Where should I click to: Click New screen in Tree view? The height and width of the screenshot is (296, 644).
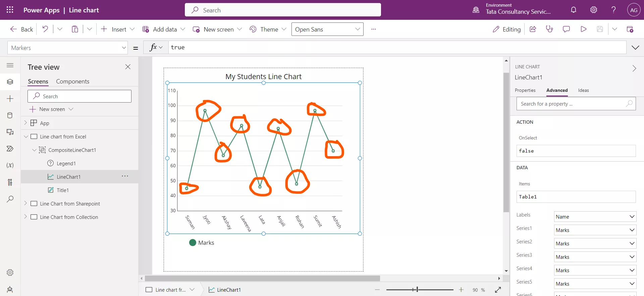(x=51, y=109)
